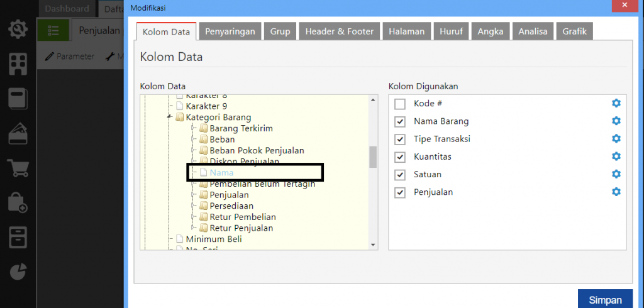Uncheck the Kuantitas column checkbox

point(400,157)
